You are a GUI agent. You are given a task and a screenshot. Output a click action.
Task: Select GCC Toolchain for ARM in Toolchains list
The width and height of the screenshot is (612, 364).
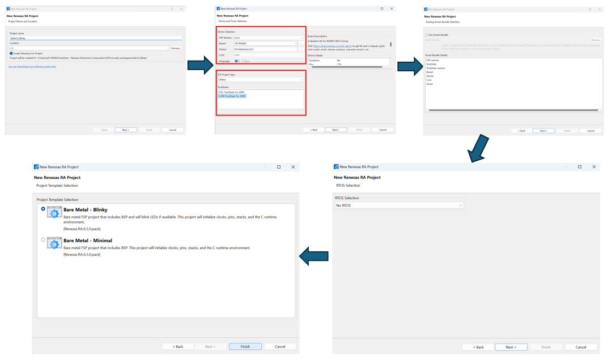tap(231, 92)
